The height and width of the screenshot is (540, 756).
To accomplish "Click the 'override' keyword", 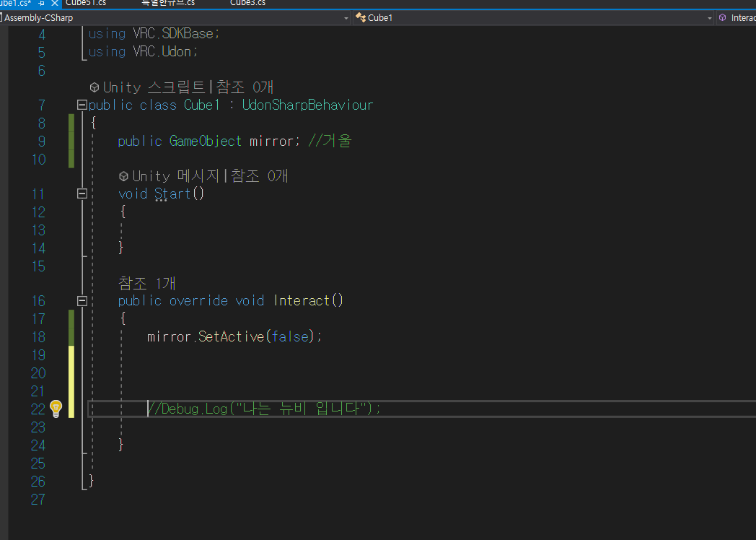I will click(x=198, y=300).
